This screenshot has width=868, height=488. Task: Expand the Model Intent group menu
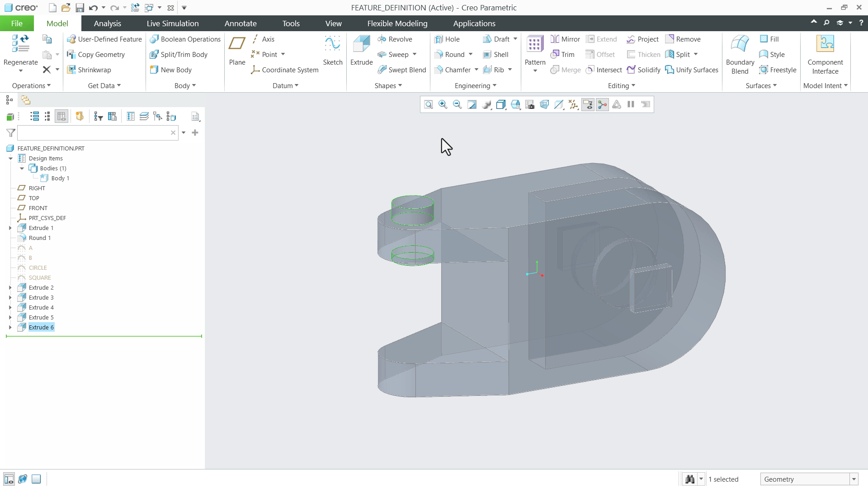pos(826,86)
